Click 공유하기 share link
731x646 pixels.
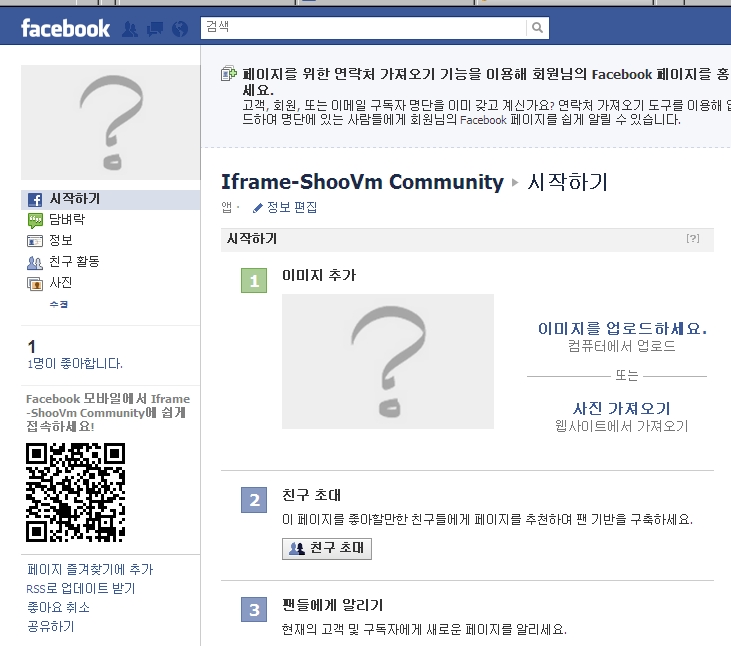tap(50, 626)
